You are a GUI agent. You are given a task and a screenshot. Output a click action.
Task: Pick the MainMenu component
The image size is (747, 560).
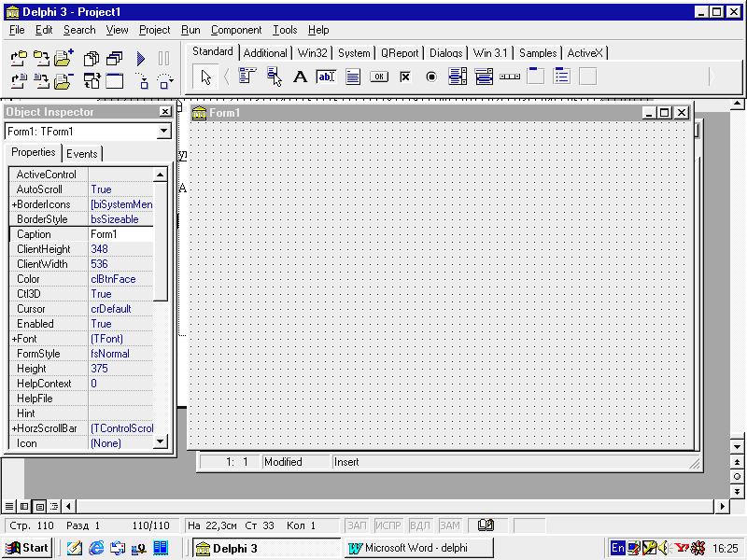tap(247, 77)
